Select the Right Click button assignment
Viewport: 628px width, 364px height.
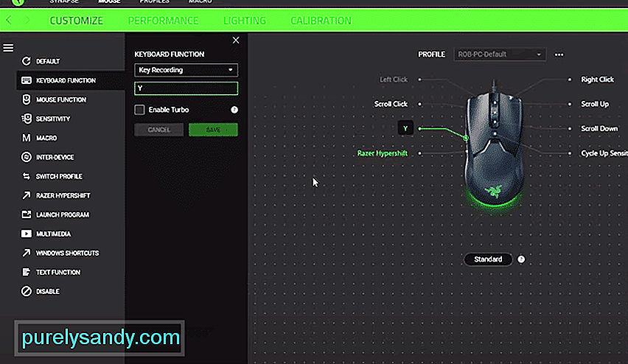(597, 80)
